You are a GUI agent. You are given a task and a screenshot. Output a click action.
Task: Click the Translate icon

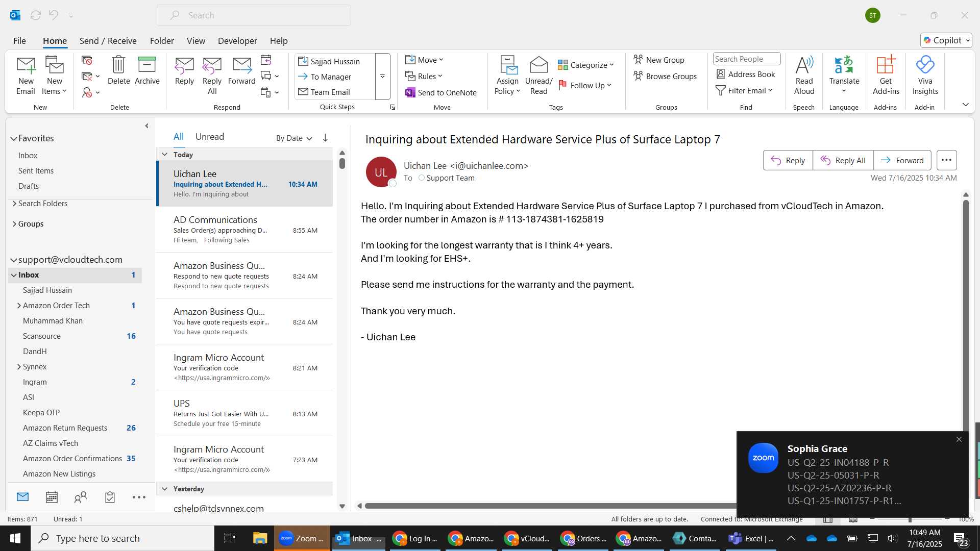tap(844, 65)
